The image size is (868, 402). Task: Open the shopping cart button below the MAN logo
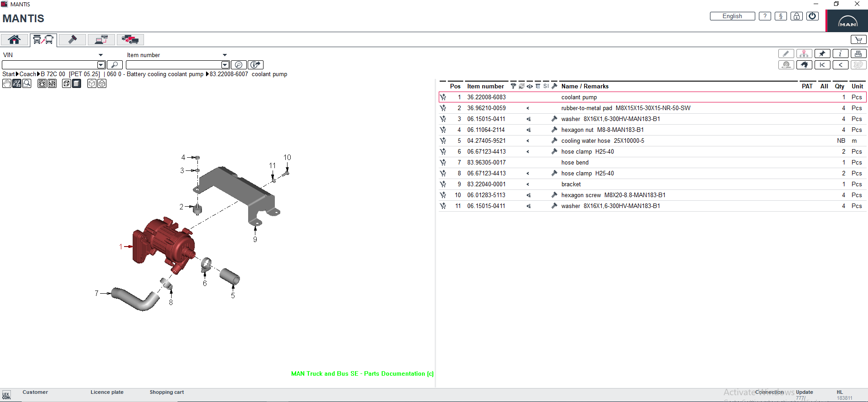(x=858, y=39)
